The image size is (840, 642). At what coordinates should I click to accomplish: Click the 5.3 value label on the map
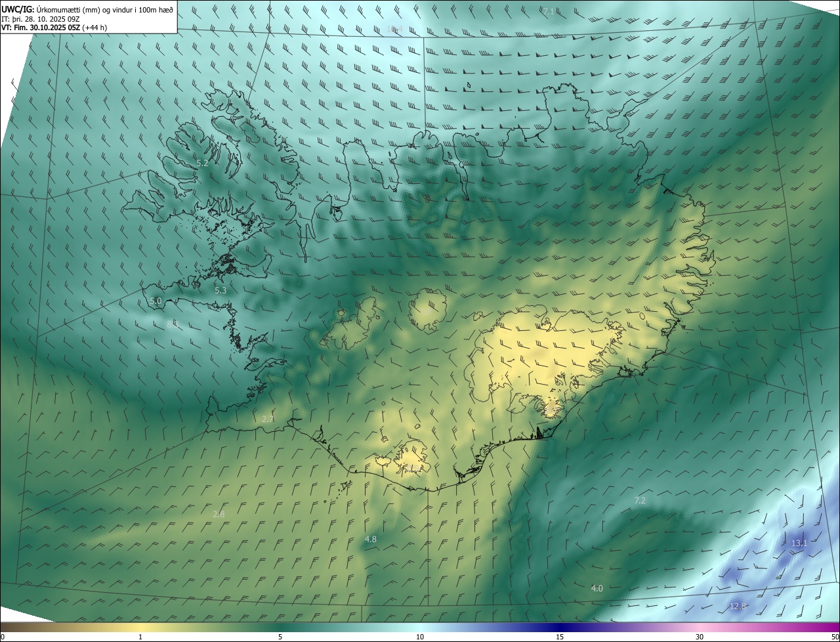pyautogui.click(x=220, y=289)
